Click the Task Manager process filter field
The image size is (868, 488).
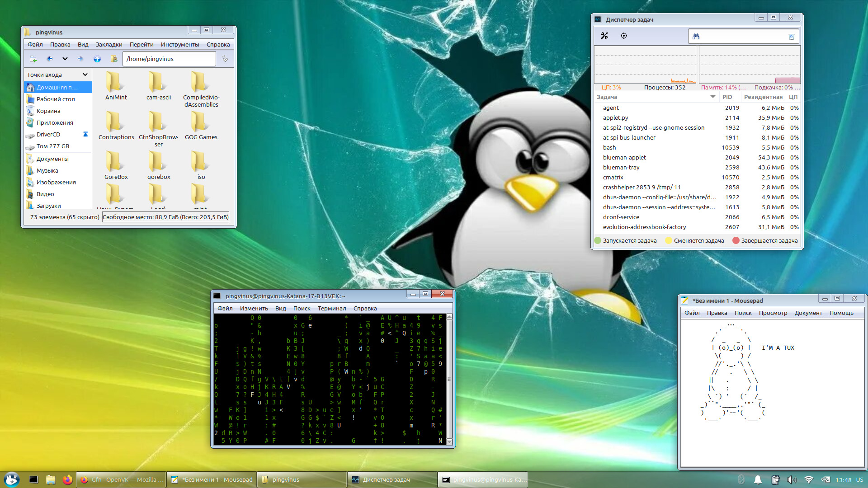tap(743, 36)
